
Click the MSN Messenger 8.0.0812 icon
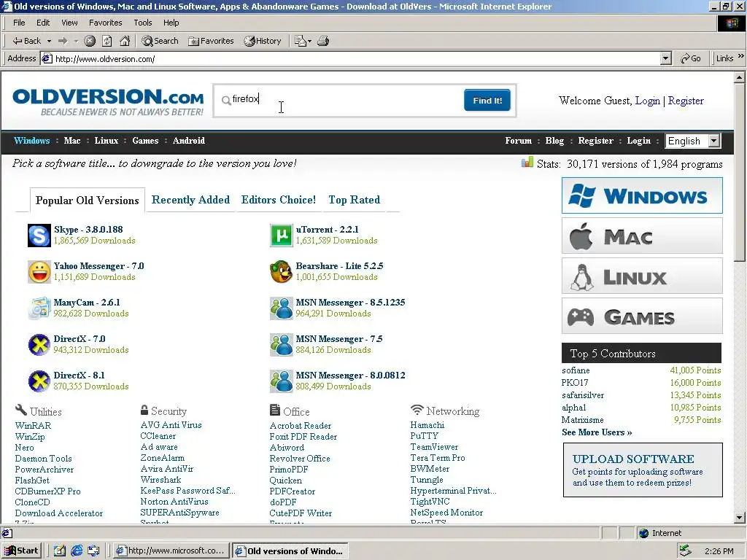point(281,381)
